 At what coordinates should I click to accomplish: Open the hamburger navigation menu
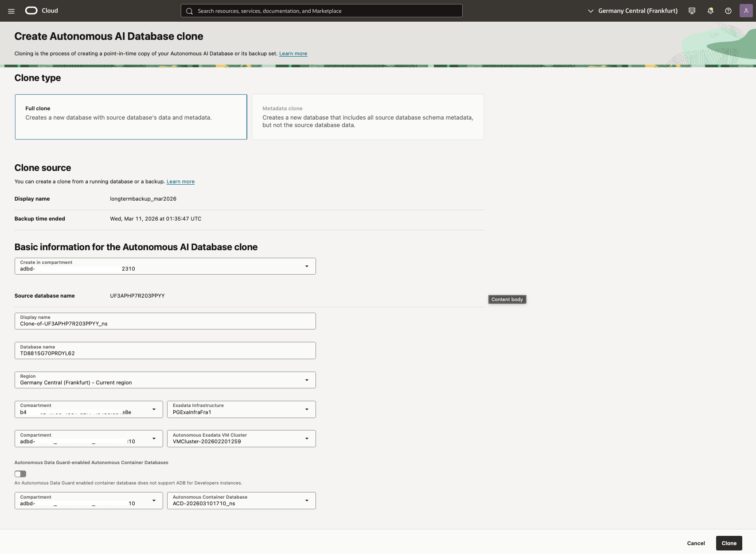pyautogui.click(x=12, y=11)
